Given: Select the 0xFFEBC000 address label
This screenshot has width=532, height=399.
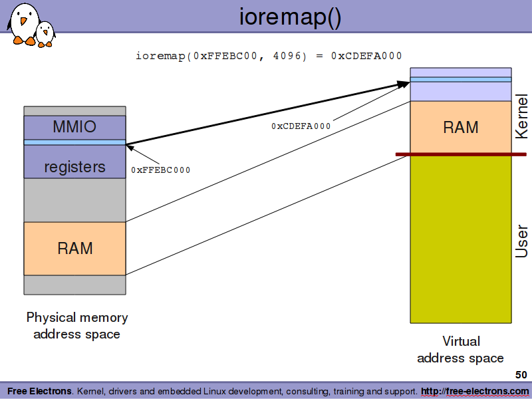Looking at the screenshot, I should click(x=160, y=170).
